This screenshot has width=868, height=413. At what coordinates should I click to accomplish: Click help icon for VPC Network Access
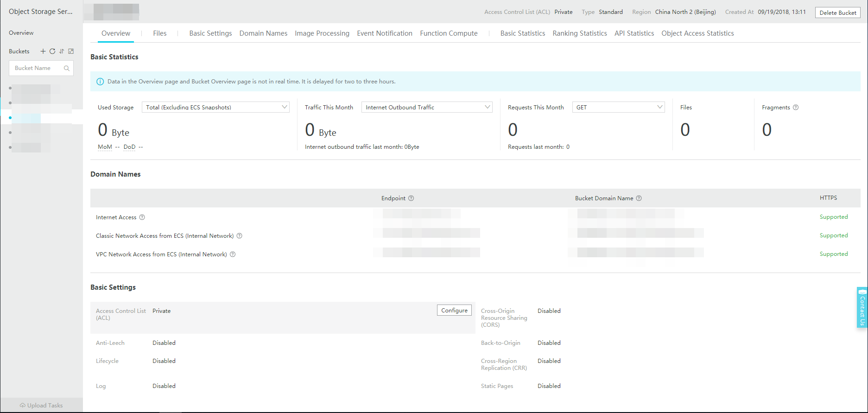(x=233, y=254)
